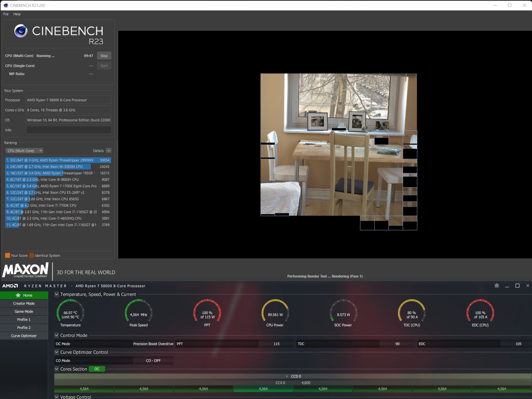The width and height of the screenshot is (532, 399).
Task: Maximize the Ryzen Master window
Action: (517, 286)
